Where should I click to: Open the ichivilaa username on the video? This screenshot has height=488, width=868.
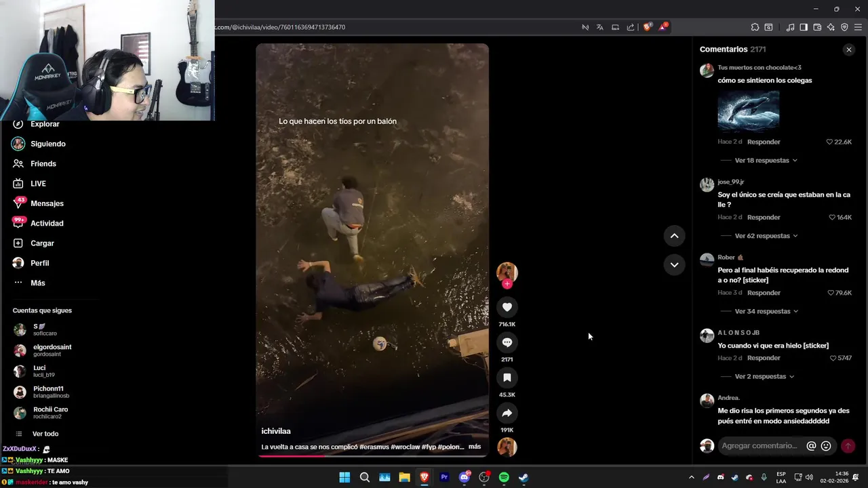coord(276,431)
